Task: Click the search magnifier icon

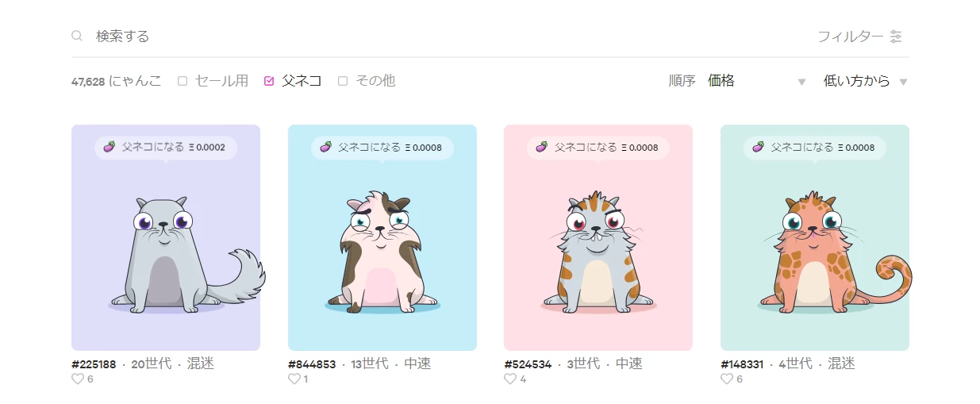Action: 77,36
